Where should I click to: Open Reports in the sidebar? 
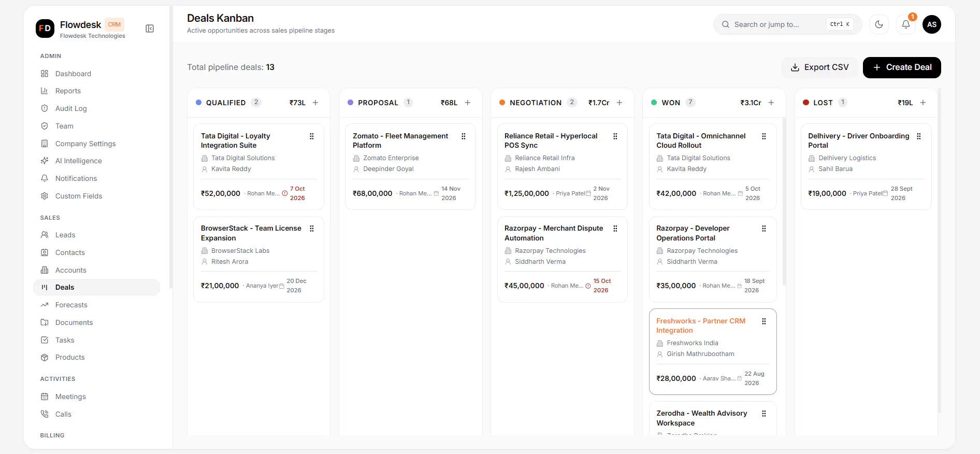coord(96,91)
